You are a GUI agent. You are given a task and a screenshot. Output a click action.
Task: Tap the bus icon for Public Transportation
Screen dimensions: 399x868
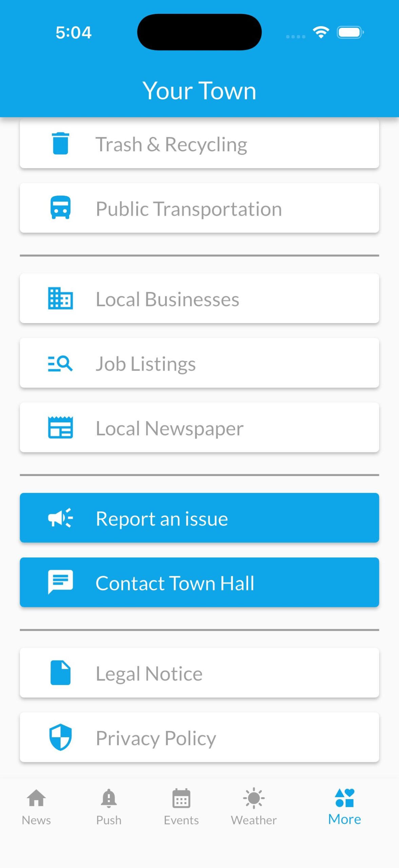tap(60, 208)
